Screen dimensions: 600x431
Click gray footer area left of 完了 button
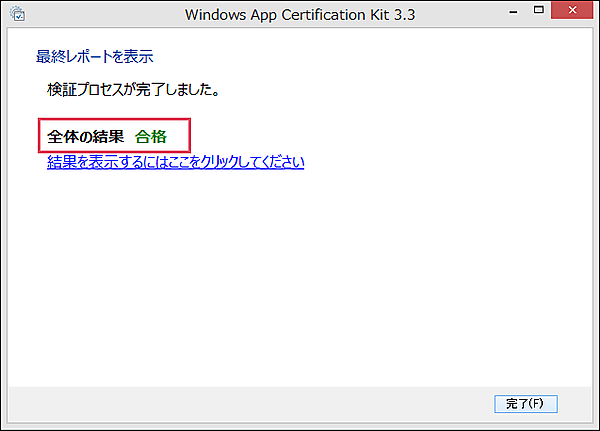click(x=250, y=403)
